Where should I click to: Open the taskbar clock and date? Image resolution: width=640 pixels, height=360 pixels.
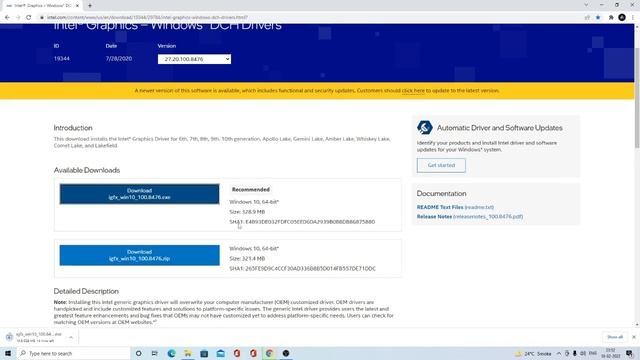[611, 353]
